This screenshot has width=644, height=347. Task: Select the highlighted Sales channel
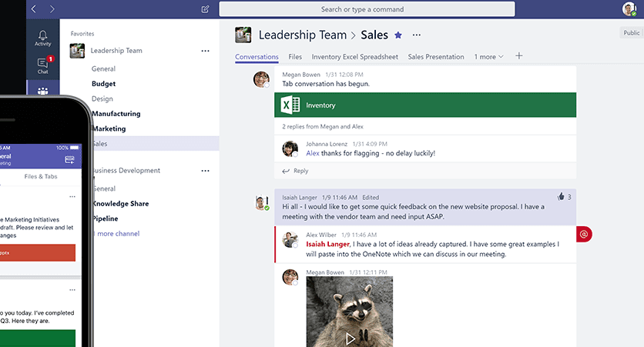(x=156, y=144)
